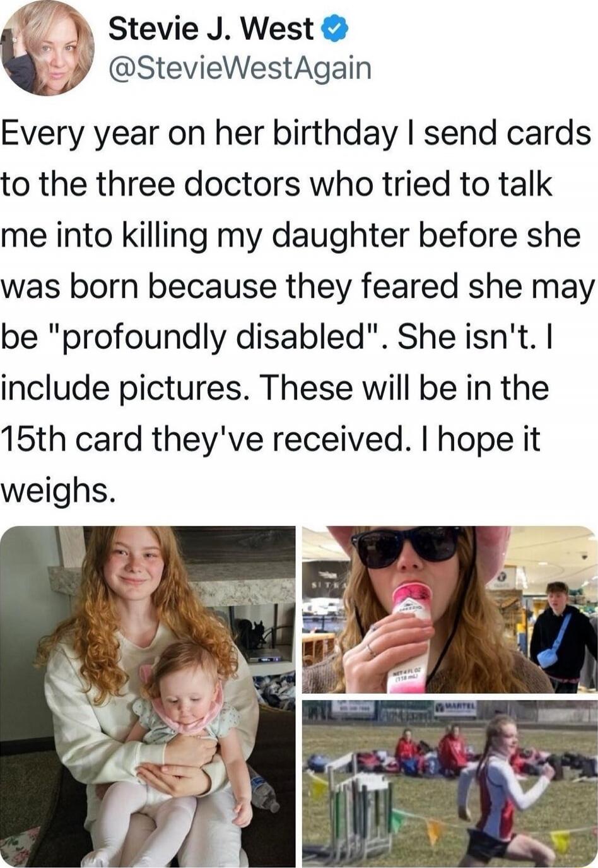Open the photo of girl holding baby
Image resolution: width=598 pixels, height=868 pixels.
point(148,696)
